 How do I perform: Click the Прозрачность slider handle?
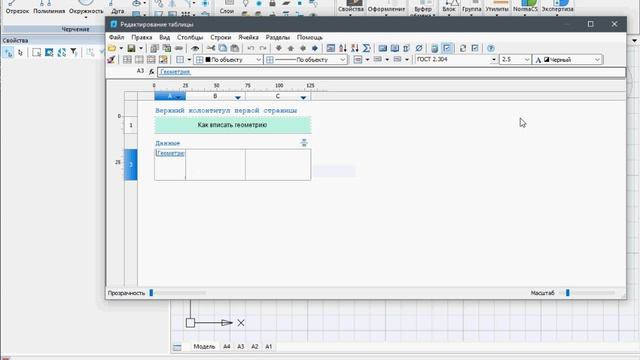pyautogui.click(x=151, y=293)
